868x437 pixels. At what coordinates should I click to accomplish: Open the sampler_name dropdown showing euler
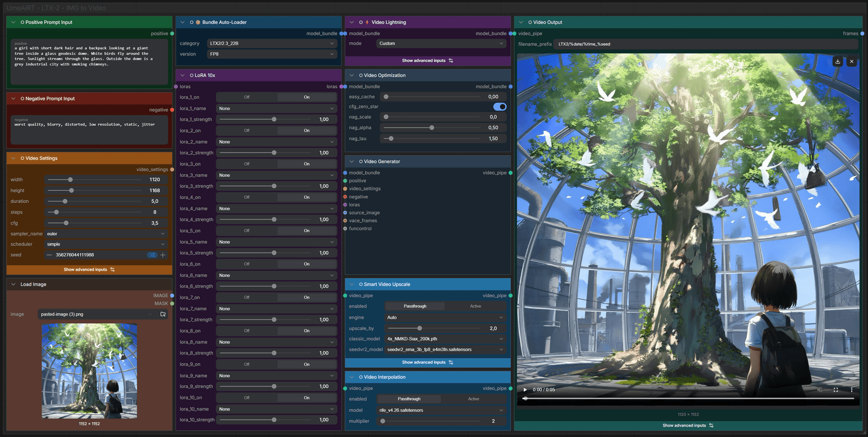106,234
